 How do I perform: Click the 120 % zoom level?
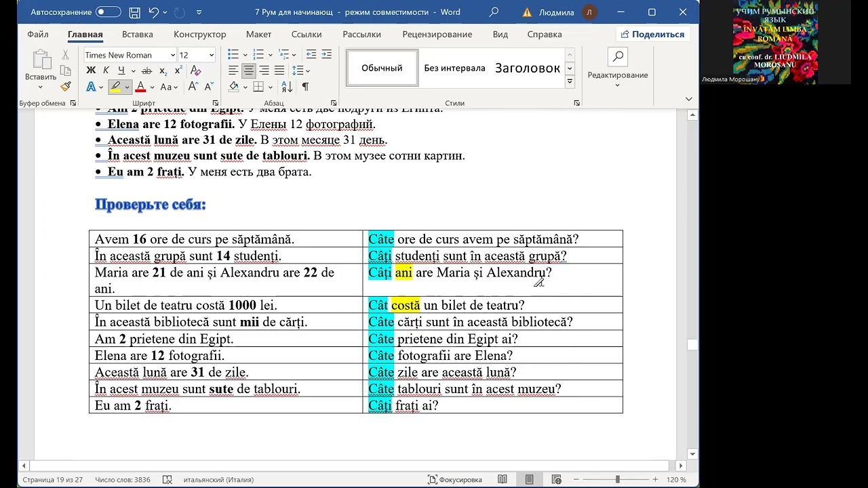pyautogui.click(x=676, y=479)
